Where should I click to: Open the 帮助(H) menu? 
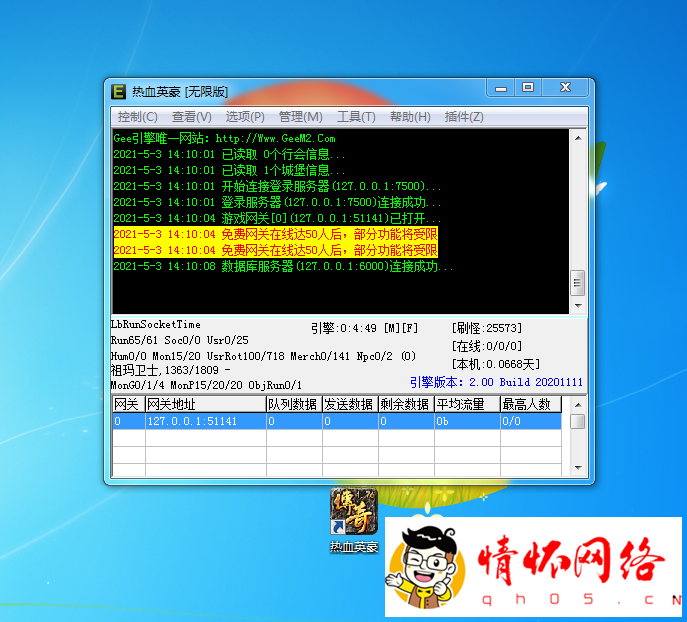click(410, 117)
